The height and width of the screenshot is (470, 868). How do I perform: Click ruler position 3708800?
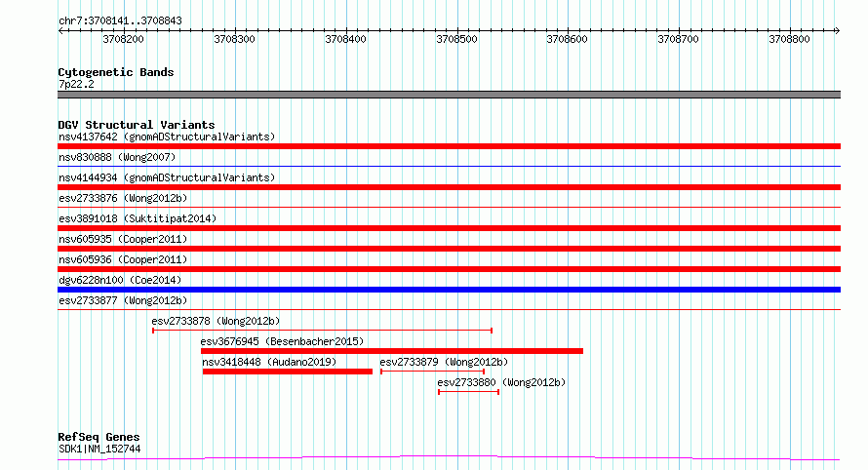tap(789, 39)
